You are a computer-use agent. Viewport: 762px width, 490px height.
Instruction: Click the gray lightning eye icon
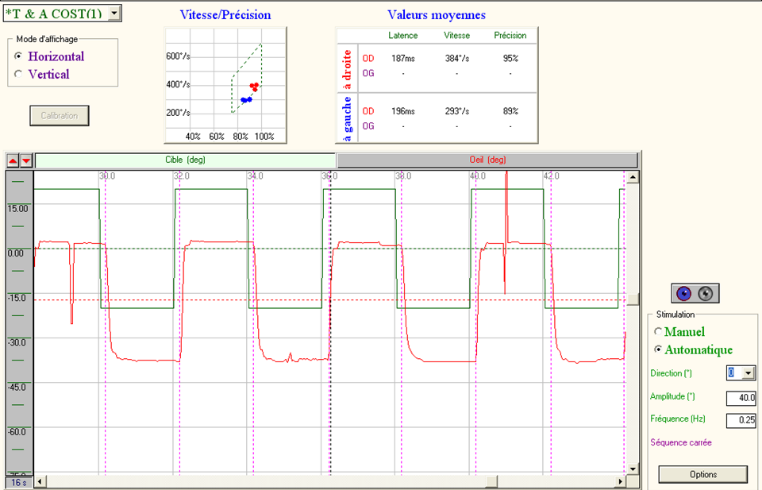point(706,294)
